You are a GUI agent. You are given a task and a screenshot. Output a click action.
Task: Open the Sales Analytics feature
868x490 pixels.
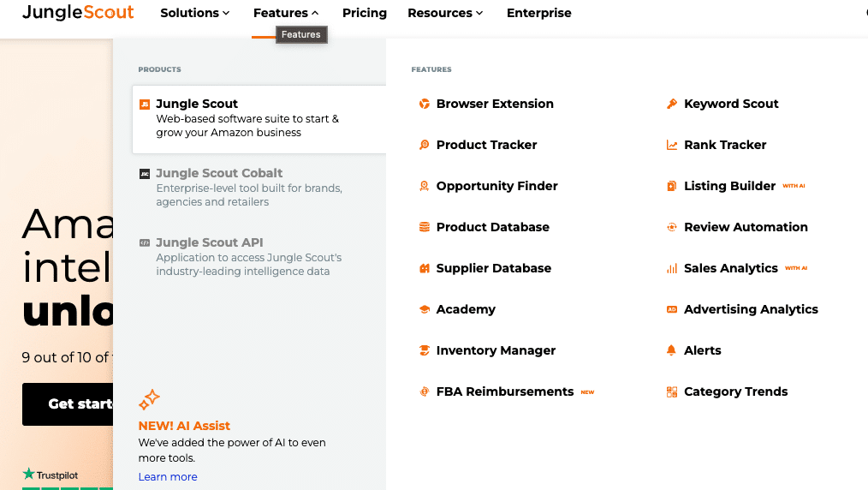[x=731, y=268]
